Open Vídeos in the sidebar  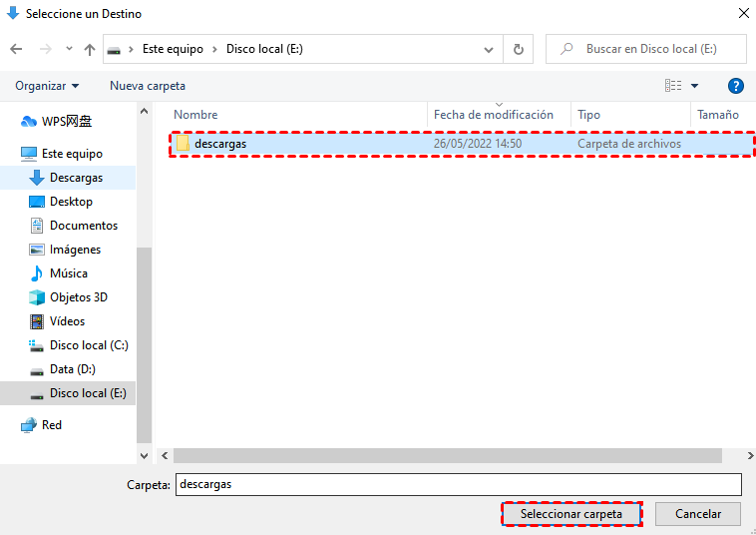pyautogui.click(x=67, y=321)
